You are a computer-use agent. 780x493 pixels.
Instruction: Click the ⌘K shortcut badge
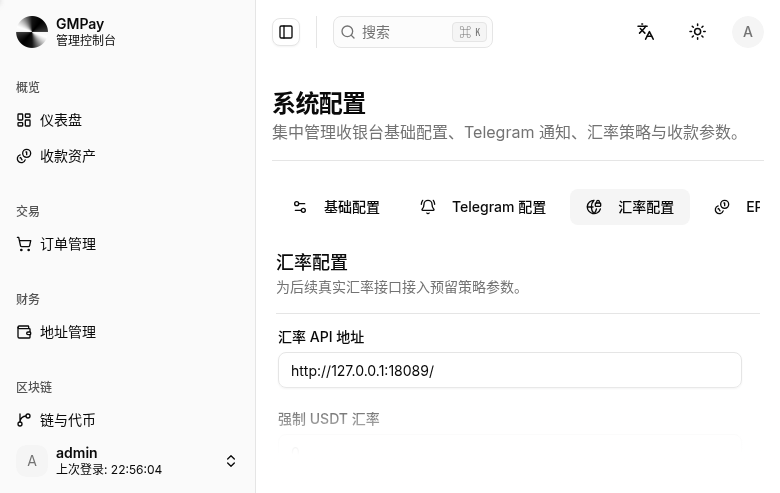click(470, 32)
